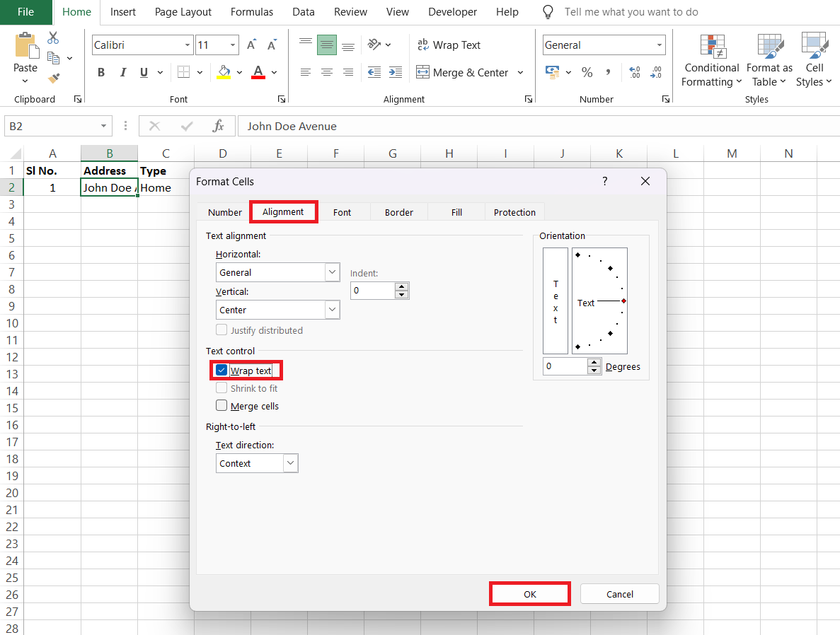This screenshot has height=635, width=840.
Task: Open the Horizontal alignment dropdown
Action: point(332,272)
